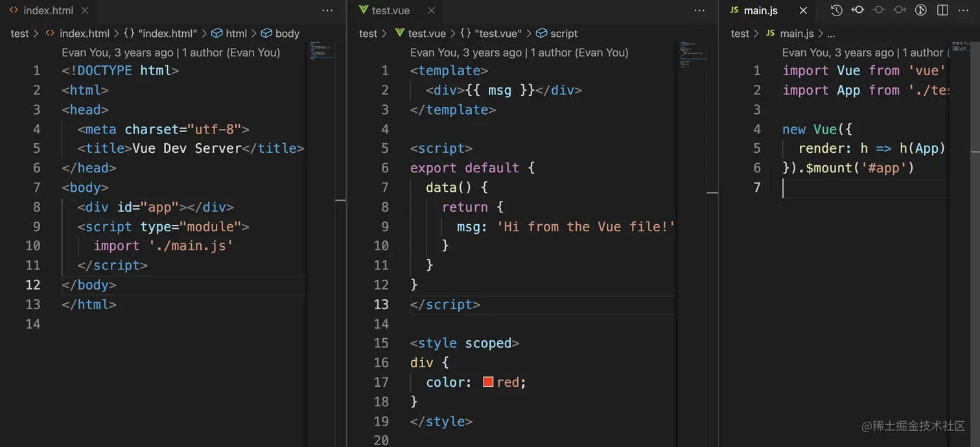Click the 'export default {' line
This screenshot has height=447, width=980.
coord(472,168)
